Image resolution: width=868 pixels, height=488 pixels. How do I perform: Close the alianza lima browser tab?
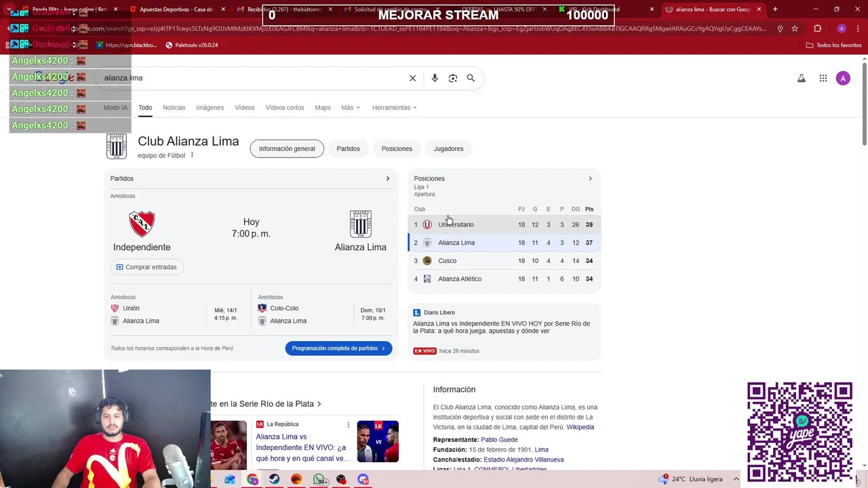(760, 9)
